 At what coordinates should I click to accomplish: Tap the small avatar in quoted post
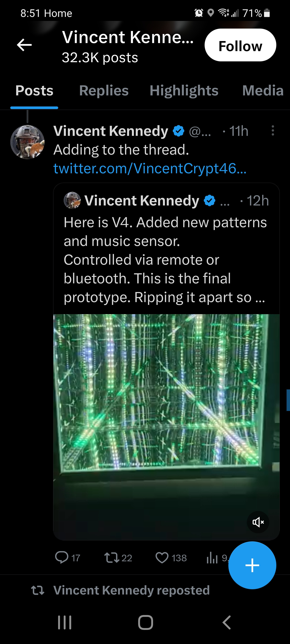(x=72, y=200)
